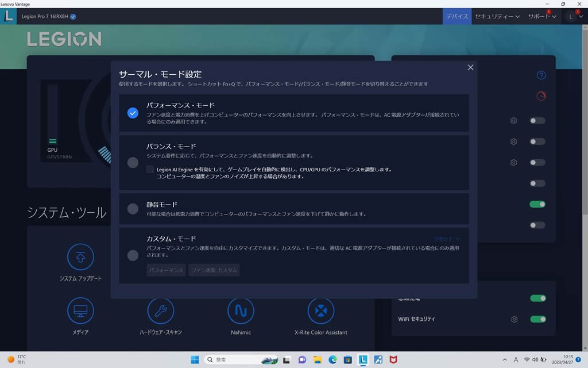This screenshot has width=588, height=368.
Task: Click Lenovo Vantage taskbar icon
Action: (363, 359)
